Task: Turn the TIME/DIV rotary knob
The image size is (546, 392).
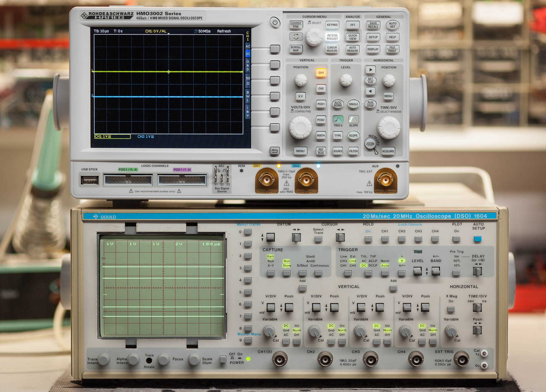Action: coord(388,127)
